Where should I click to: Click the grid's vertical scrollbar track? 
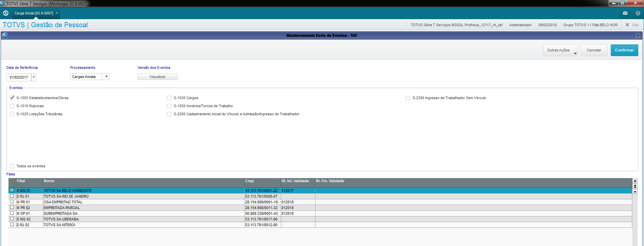(635, 220)
